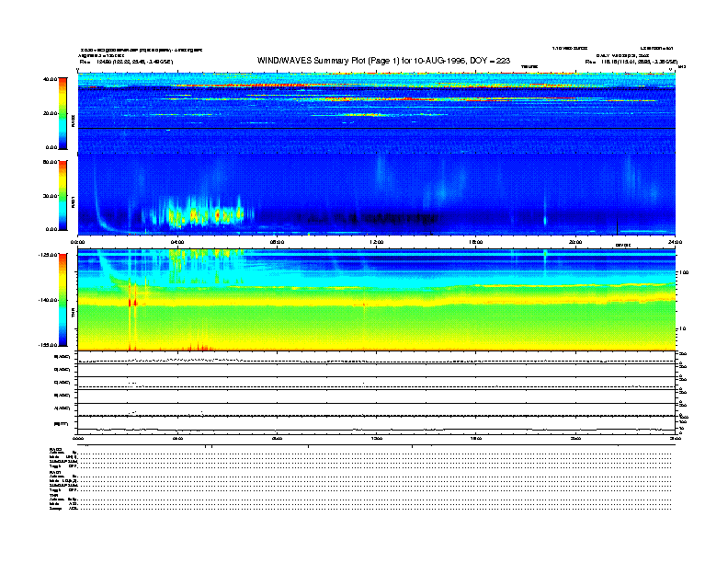Click the first line plot row under TNR
Viewport: 728px width, 563px height.
[x=377, y=358]
